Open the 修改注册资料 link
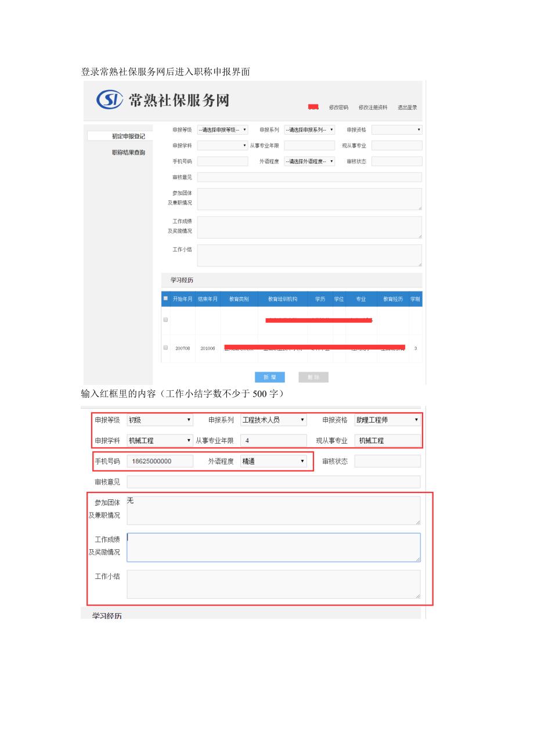 (x=373, y=107)
